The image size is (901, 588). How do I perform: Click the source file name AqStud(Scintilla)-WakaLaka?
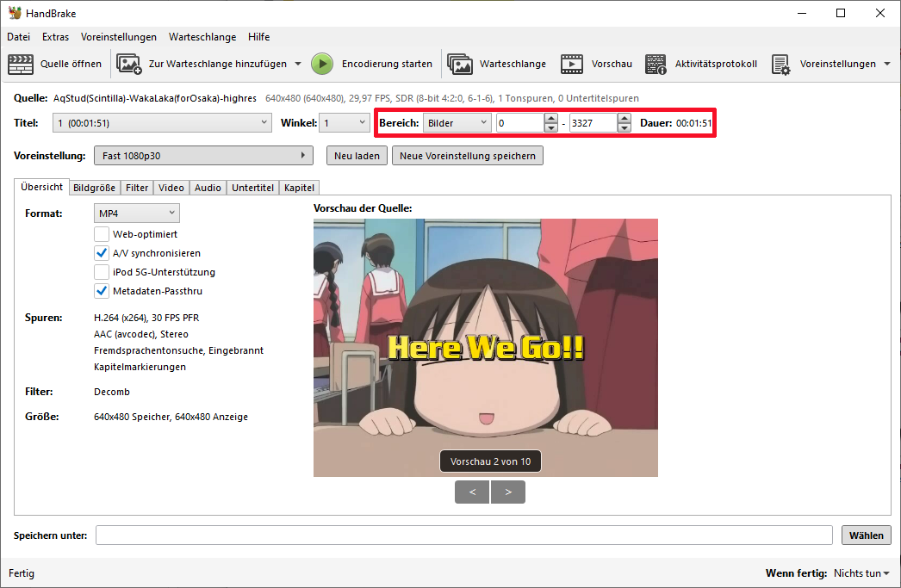(155, 98)
